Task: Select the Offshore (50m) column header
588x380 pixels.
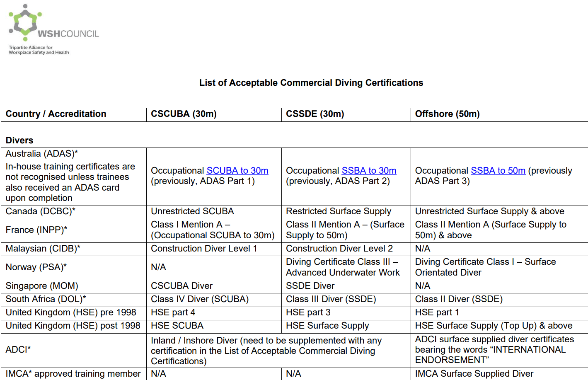Action: coord(447,114)
